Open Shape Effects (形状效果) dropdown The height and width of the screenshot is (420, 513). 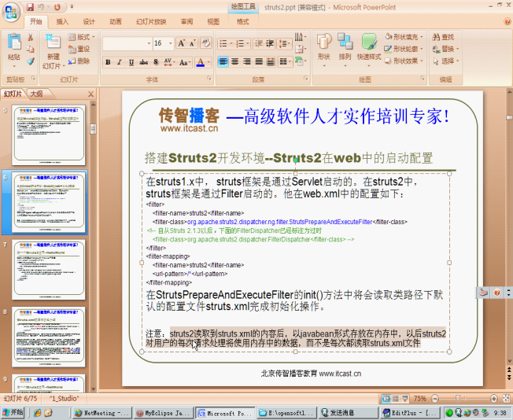(x=404, y=61)
